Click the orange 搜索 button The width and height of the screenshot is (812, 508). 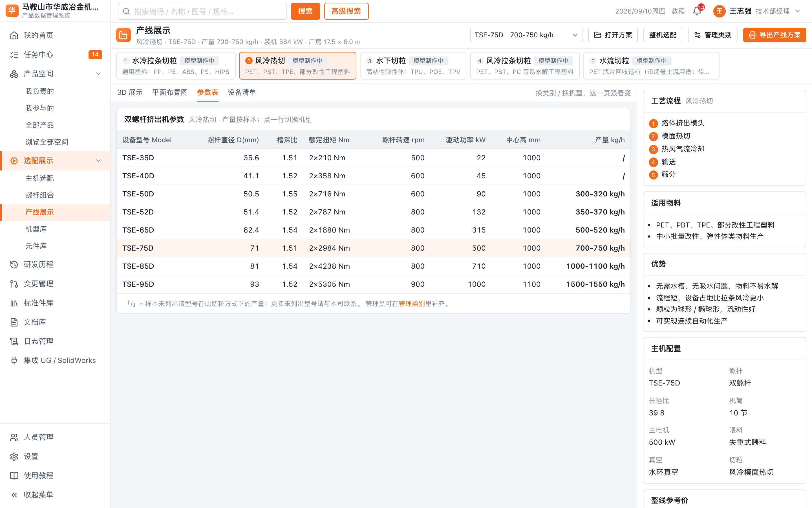305,11
